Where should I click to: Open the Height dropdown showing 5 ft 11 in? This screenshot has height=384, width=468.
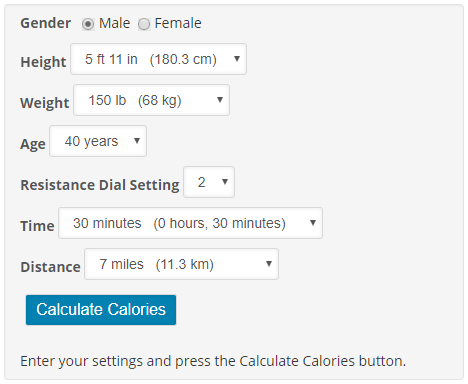pos(158,59)
